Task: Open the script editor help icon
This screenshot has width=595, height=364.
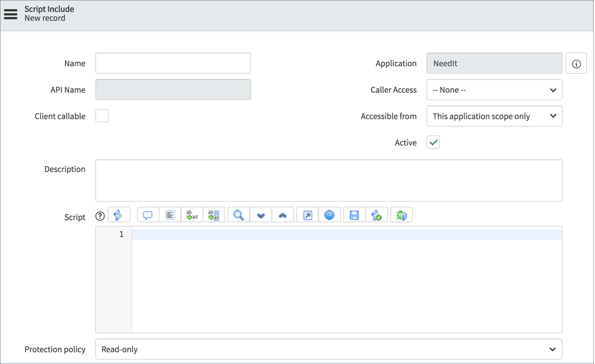Action: [329, 214]
